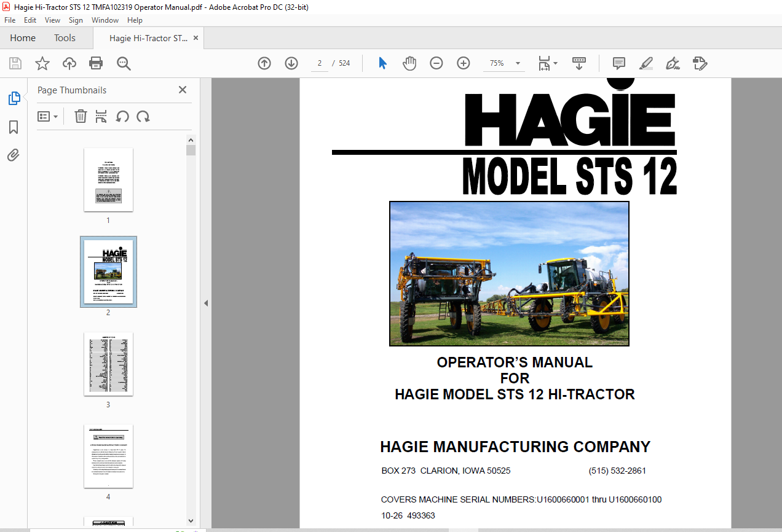Open thumbnails panel options dropdown
This screenshot has width=782, height=532.
point(48,116)
